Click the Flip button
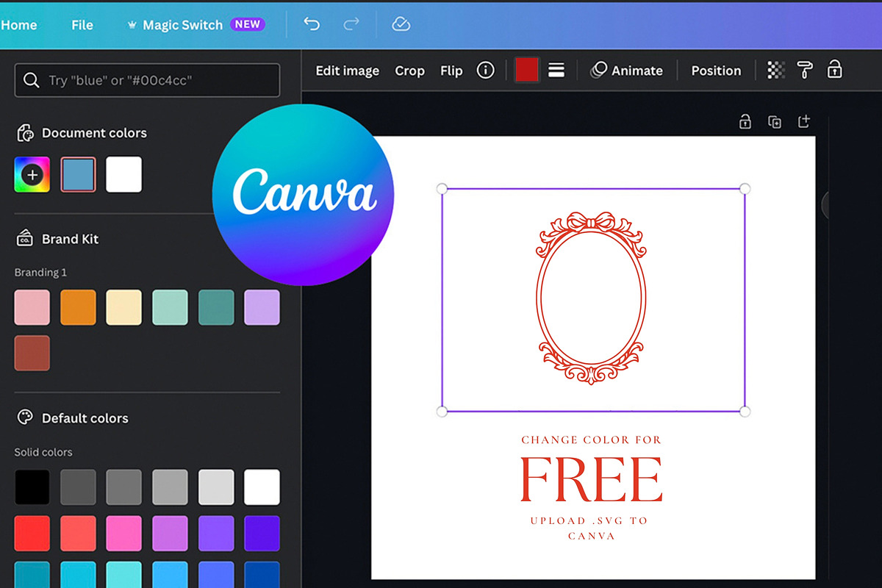Viewport: 882px width, 588px height. coord(451,71)
